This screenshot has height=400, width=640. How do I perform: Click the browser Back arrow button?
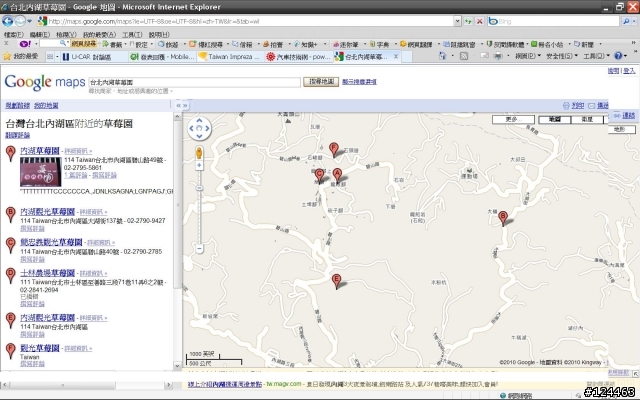click(7, 21)
